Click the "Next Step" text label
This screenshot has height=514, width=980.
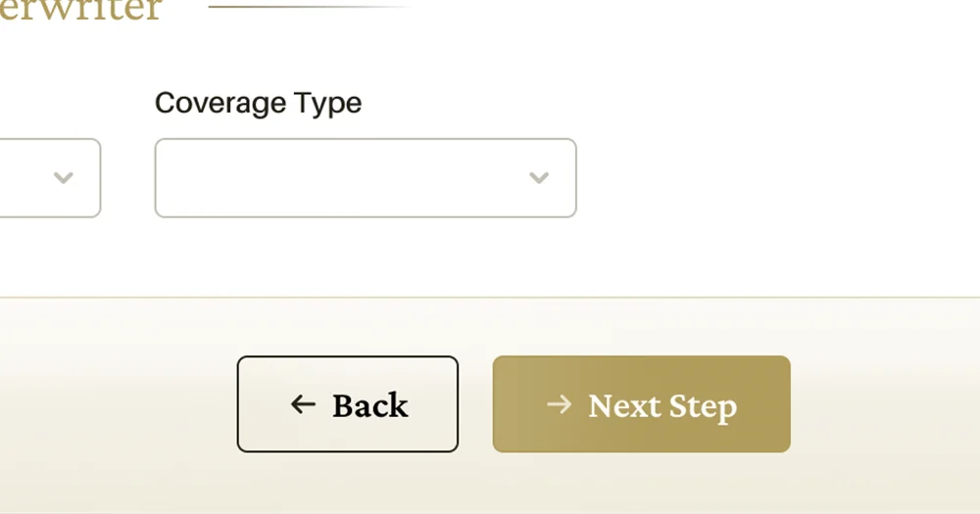pyautogui.click(x=661, y=405)
